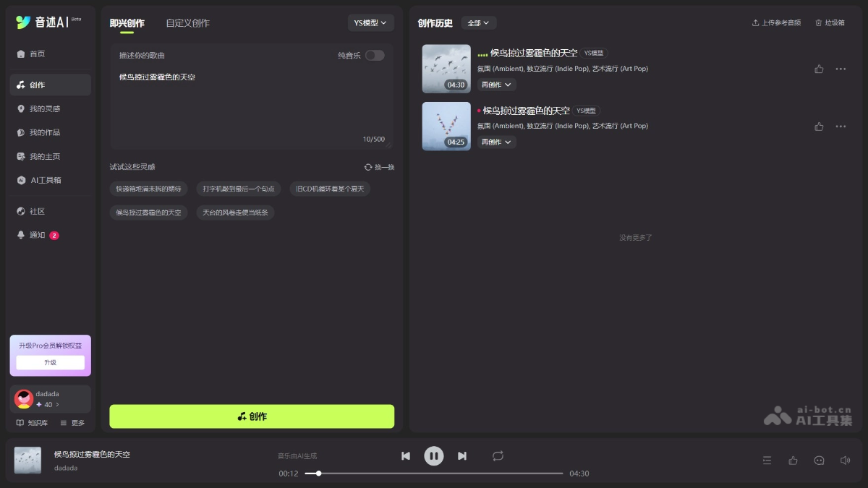Enable the 纯音乐 instrumental switch

[x=374, y=55]
